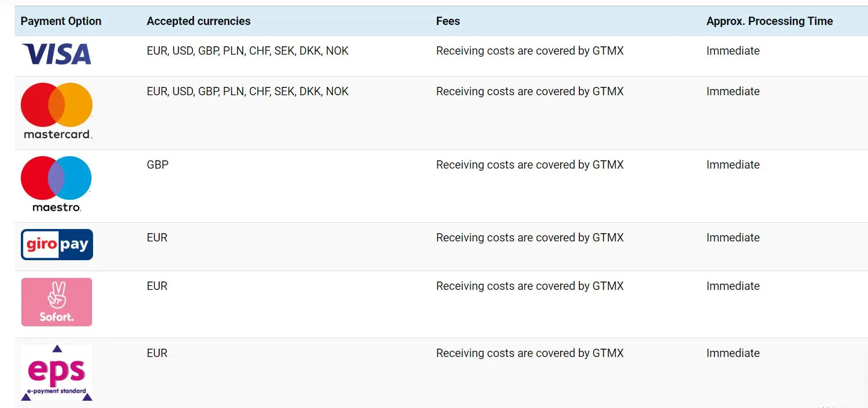Choose the Maestro payment logo
The height and width of the screenshot is (408, 868).
coord(56,184)
